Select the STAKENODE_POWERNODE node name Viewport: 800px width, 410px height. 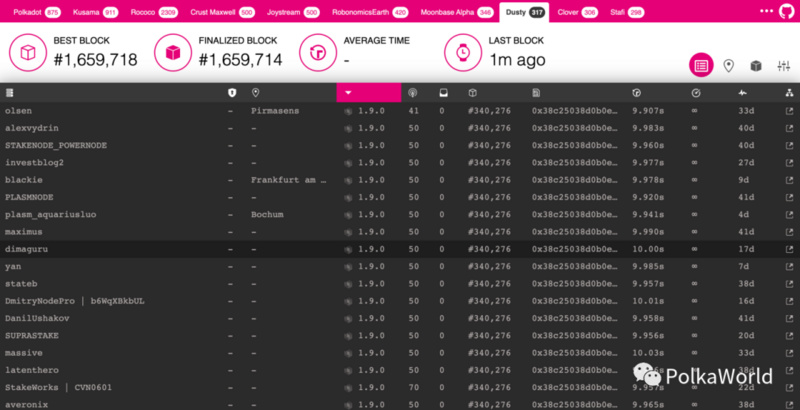[56, 145]
